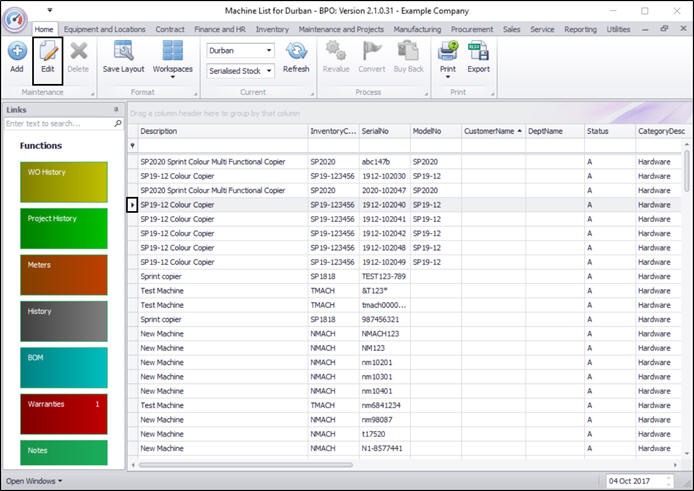Click the Save Layout icon
The width and height of the screenshot is (694, 491).
123,57
